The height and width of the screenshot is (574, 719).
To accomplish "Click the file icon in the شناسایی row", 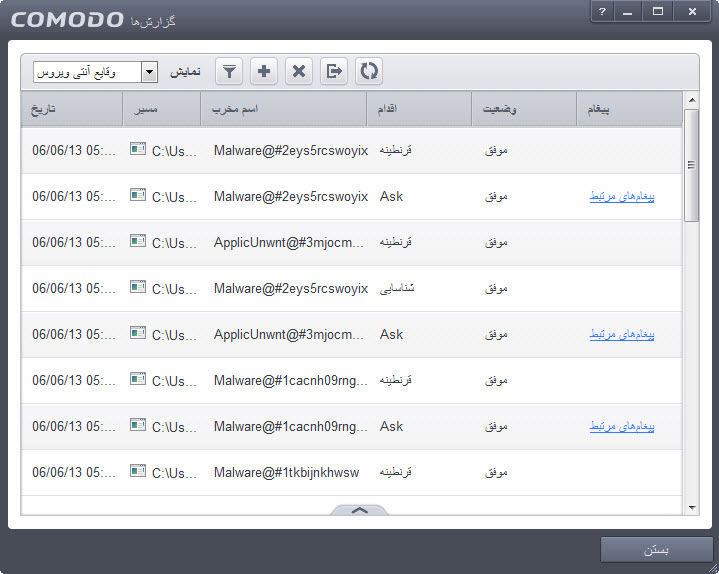I will point(138,287).
